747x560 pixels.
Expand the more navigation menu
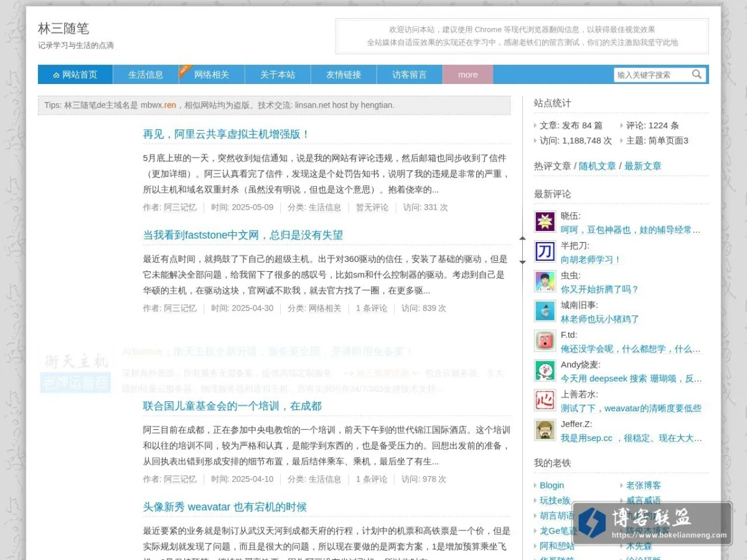click(468, 75)
